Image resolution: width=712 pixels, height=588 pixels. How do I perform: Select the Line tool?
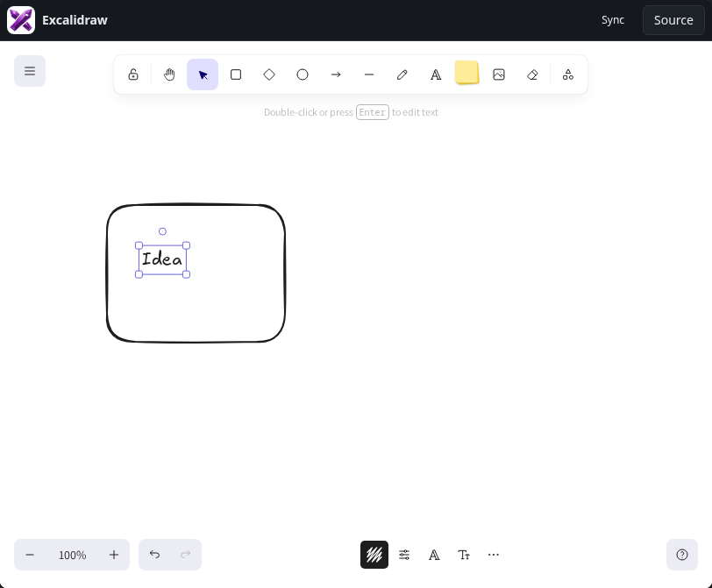(369, 74)
